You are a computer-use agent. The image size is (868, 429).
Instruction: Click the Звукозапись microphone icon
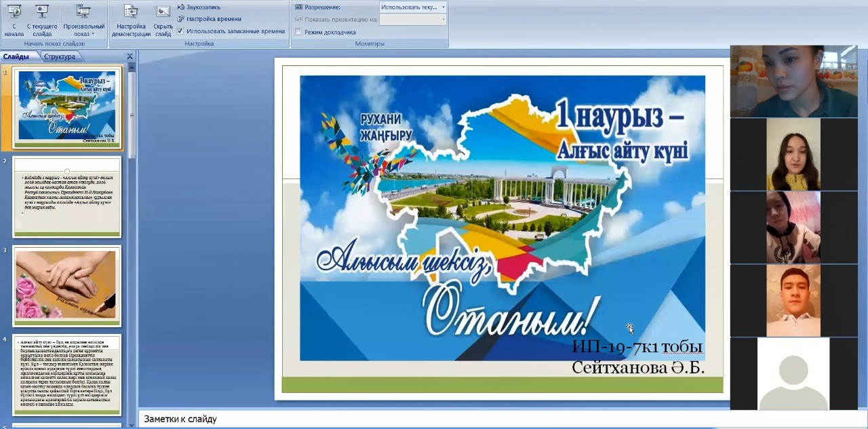click(180, 7)
